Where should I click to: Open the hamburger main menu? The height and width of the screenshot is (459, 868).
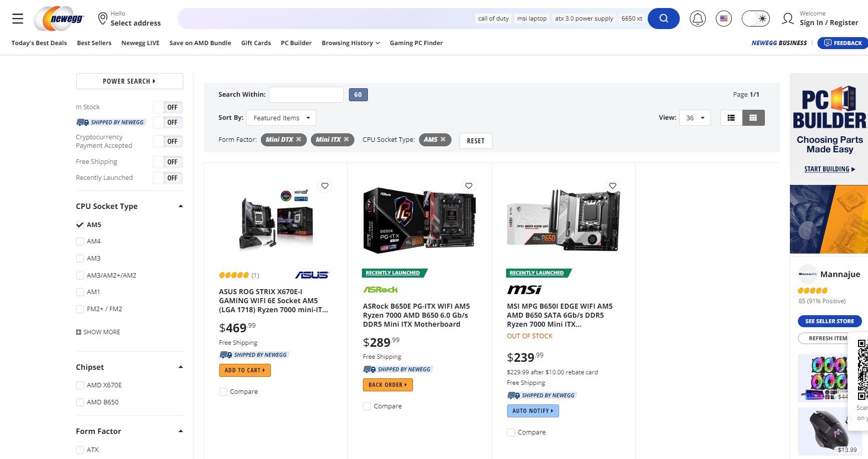18,19
